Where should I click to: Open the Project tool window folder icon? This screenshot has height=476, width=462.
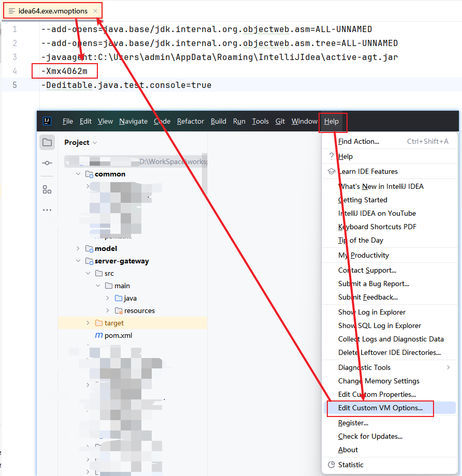(x=47, y=142)
